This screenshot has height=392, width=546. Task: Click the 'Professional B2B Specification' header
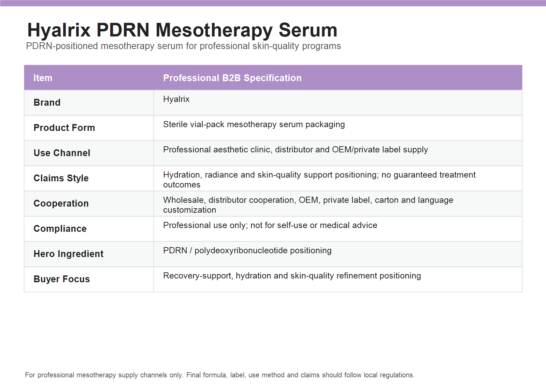[232, 78]
